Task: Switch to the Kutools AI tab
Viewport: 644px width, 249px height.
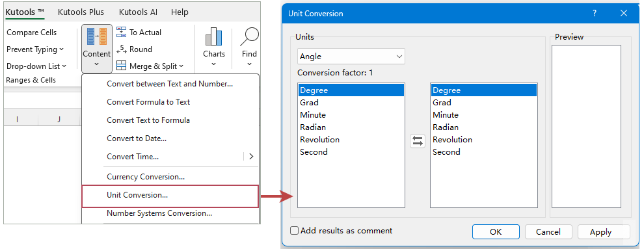Action: click(138, 12)
